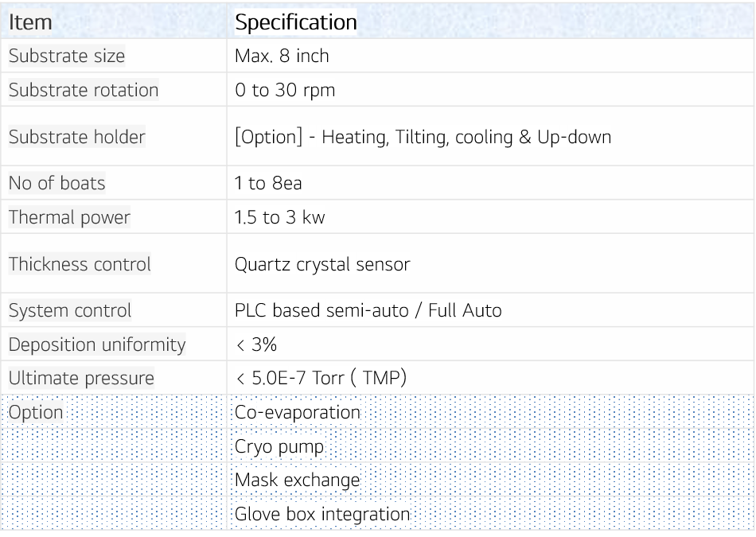
Task: Click the '1.5 to 3 kw' value
Action: pyautogui.click(x=279, y=217)
